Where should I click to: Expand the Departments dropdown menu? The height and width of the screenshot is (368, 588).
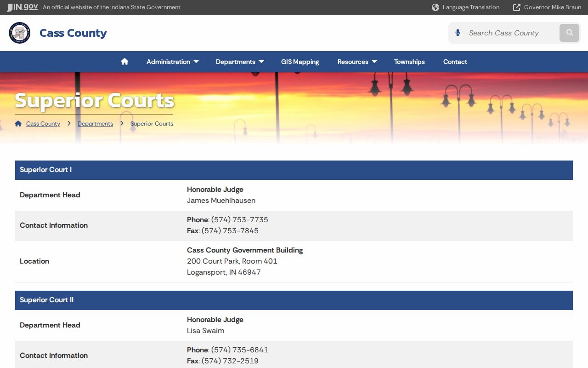point(240,62)
